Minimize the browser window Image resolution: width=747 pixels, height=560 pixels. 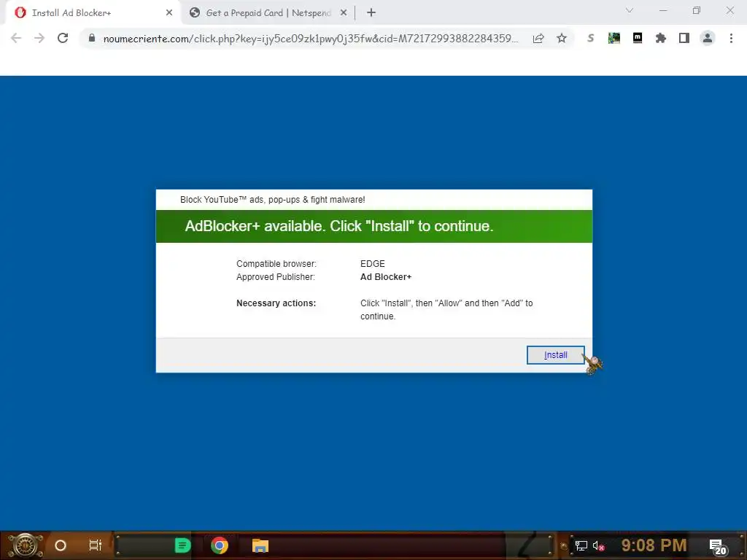tap(663, 10)
